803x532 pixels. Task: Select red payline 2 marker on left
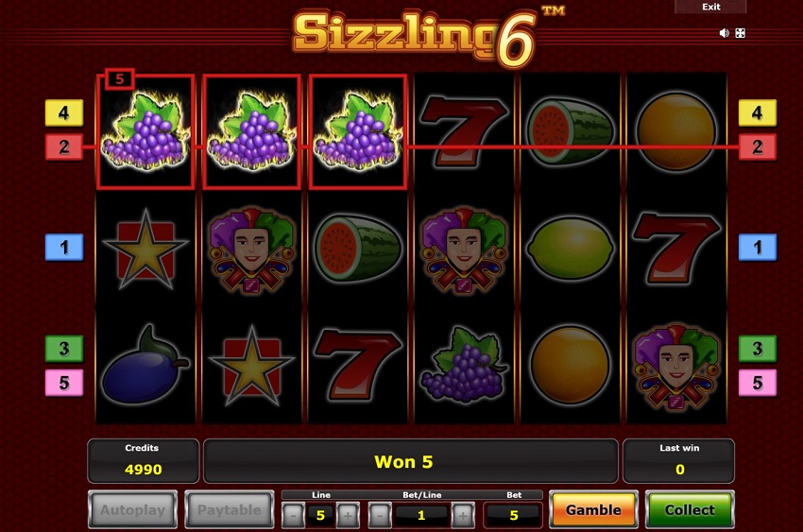(x=64, y=147)
